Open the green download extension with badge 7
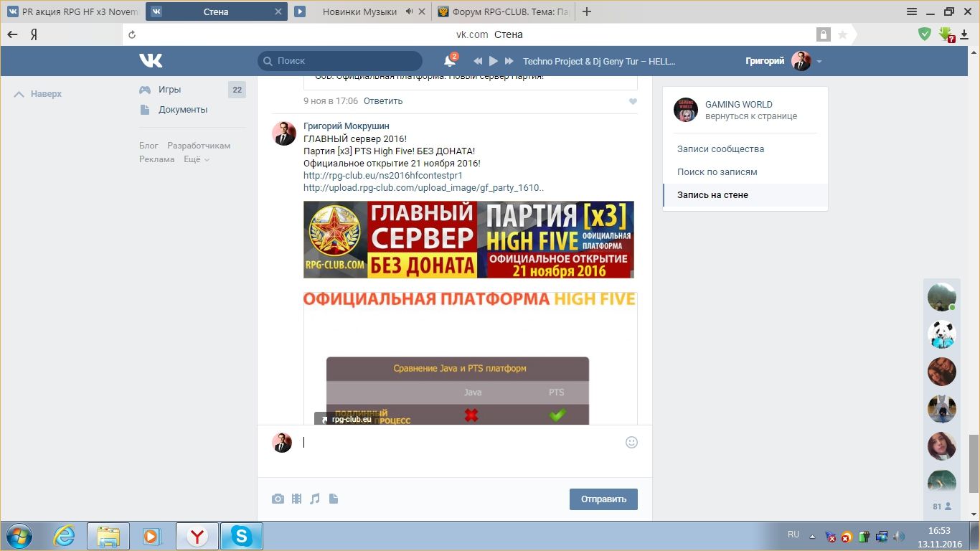980x551 pixels. pyautogui.click(x=946, y=34)
